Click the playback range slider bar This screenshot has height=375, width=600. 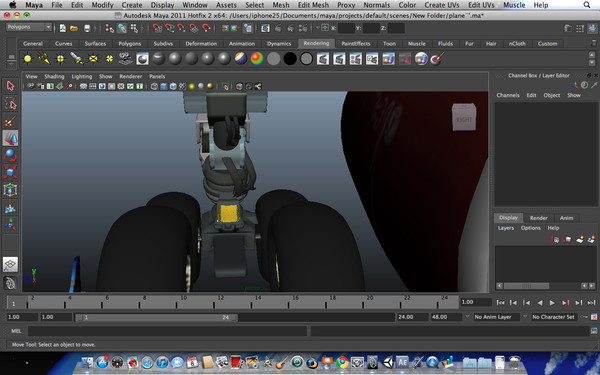(x=156, y=317)
